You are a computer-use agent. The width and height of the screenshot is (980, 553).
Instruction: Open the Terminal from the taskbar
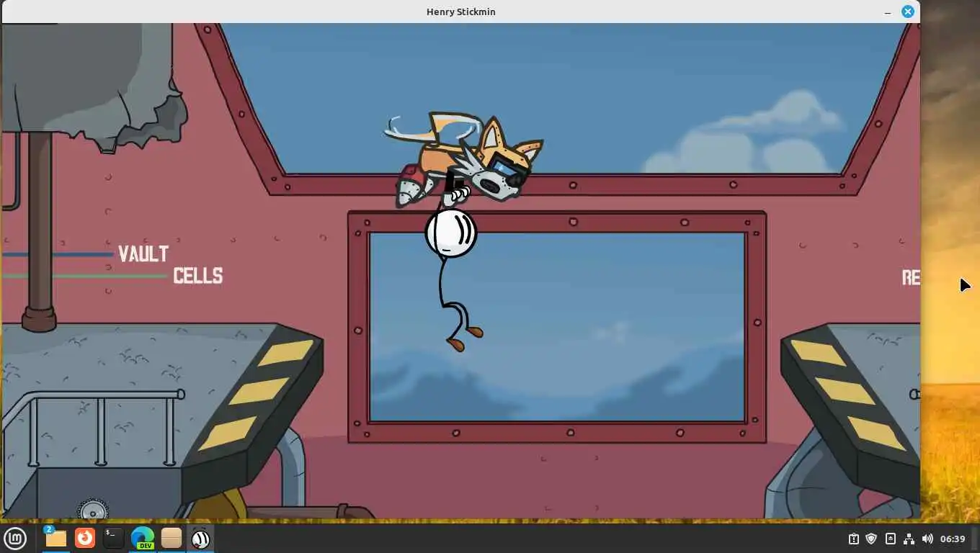pyautogui.click(x=113, y=538)
